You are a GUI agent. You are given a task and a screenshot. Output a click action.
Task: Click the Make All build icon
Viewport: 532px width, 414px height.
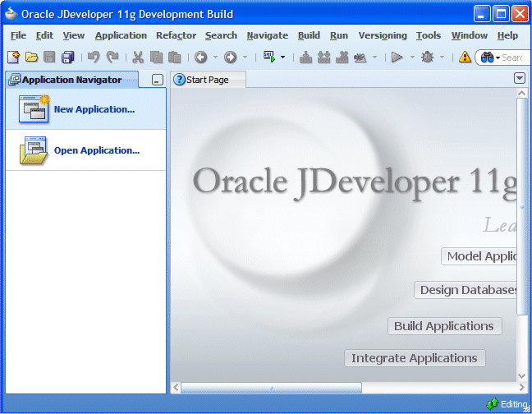(x=324, y=57)
